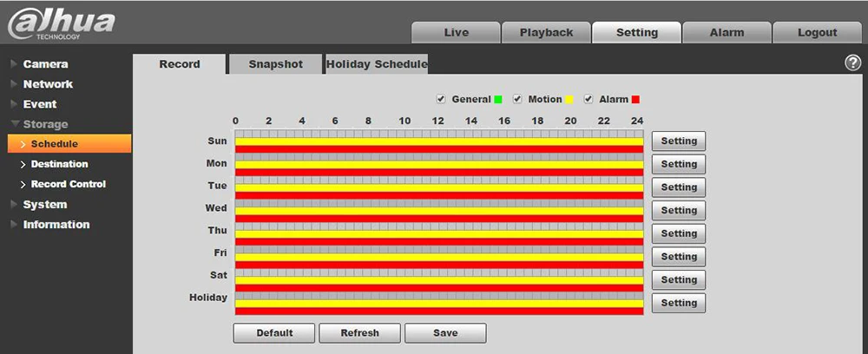Image resolution: width=868 pixels, height=354 pixels.
Task: Click the green General color swatch
Action: point(498,100)
